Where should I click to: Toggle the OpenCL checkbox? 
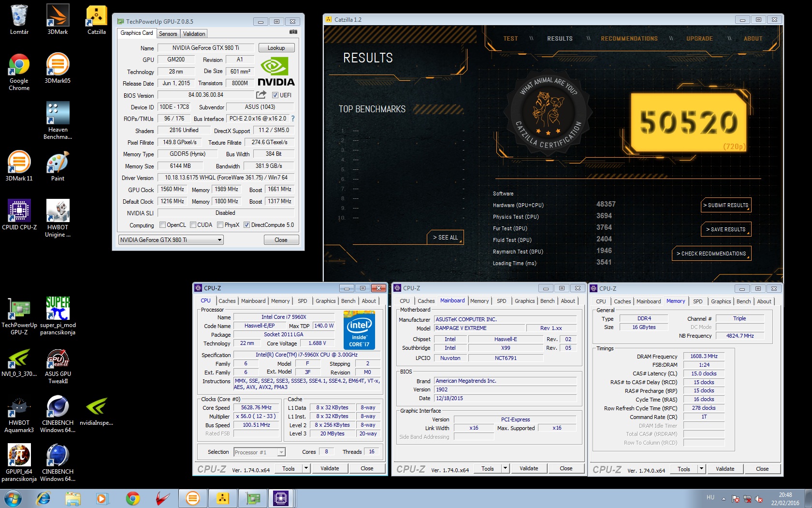point(163,225)
